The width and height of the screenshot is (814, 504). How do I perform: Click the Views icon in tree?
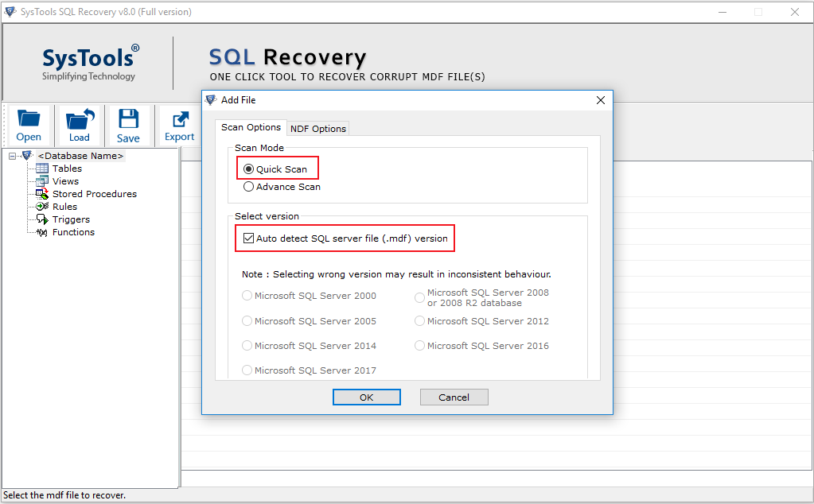click(x=42, y=181)
